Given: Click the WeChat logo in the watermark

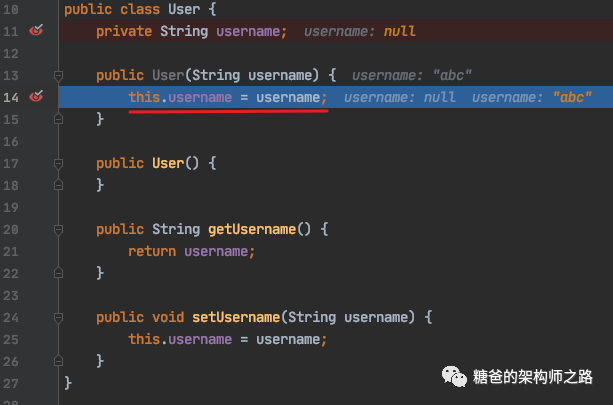Looking at the screenshot, I should click(x=455, y=378).
